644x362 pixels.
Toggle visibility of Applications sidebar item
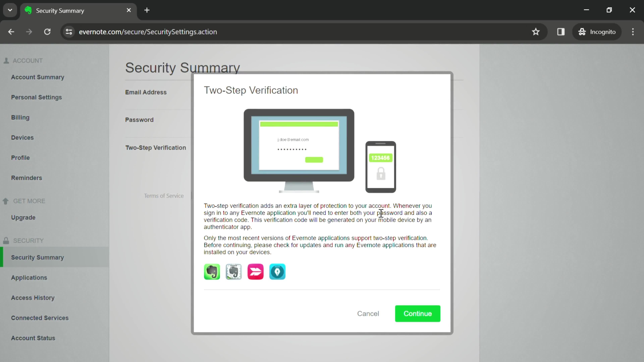(x=29, y=278)
